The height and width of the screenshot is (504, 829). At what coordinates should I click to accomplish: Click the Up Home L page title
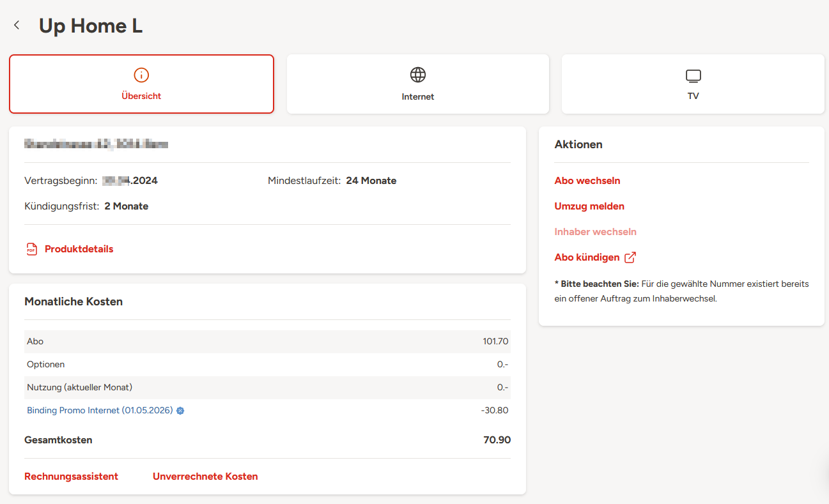(91, 26)
